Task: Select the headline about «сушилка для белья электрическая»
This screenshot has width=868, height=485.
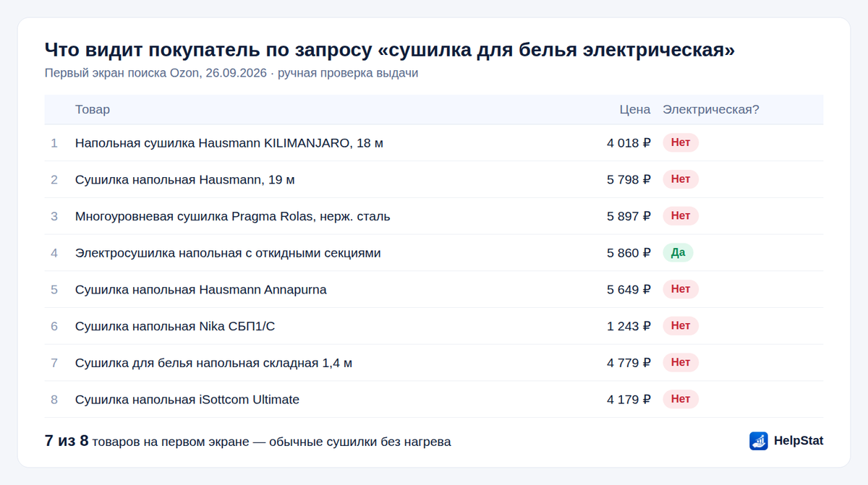Action: 390,50
